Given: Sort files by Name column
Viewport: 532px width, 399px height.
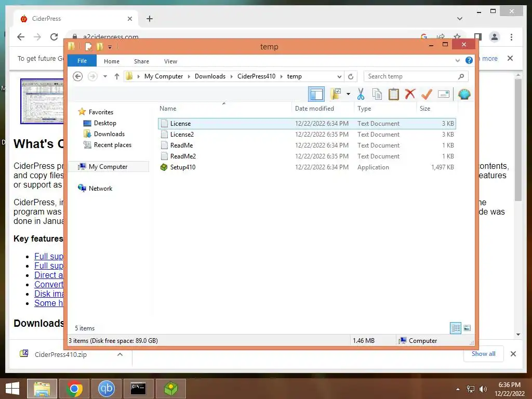Looking at the screenshot, I should click(224, 108).
